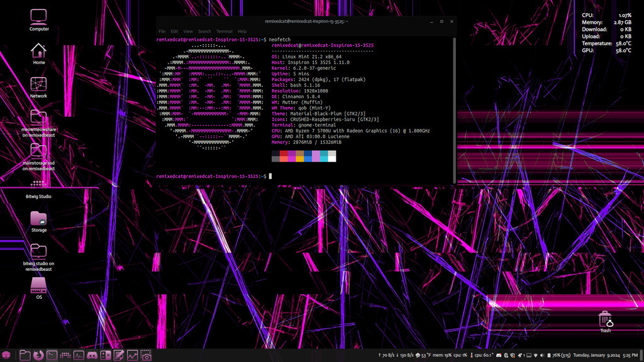Click the Storage desktop shortcut
644x362 pixels.
[39, 221]
